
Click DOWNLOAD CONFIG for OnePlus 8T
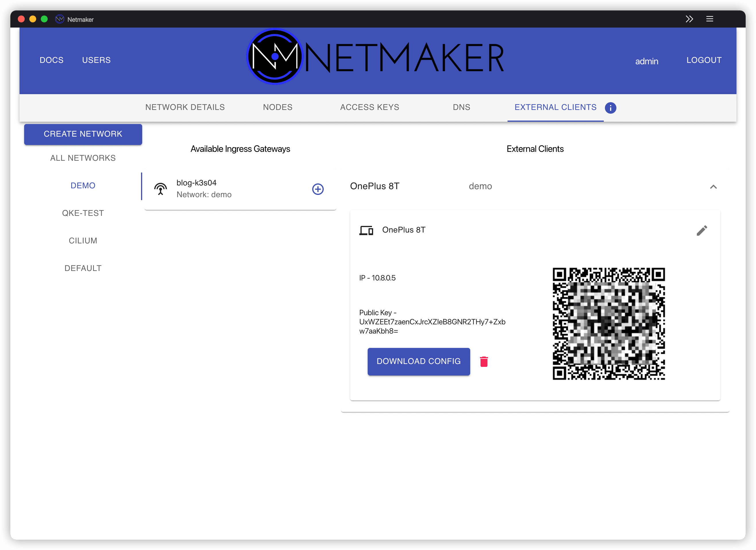(419, 361)
